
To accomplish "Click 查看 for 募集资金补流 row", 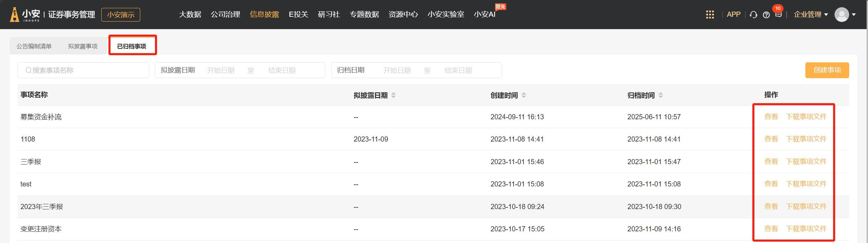I will pyautogui.click(x=771, y=117).
